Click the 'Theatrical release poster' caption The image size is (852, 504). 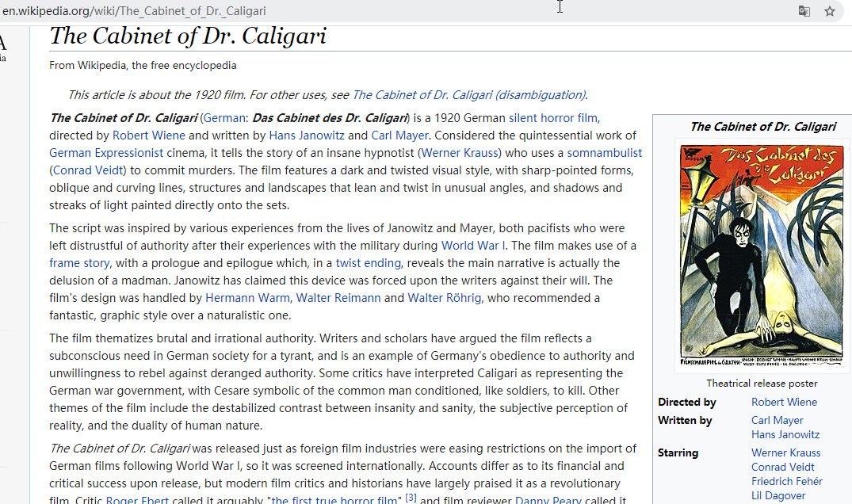(762, 384)
